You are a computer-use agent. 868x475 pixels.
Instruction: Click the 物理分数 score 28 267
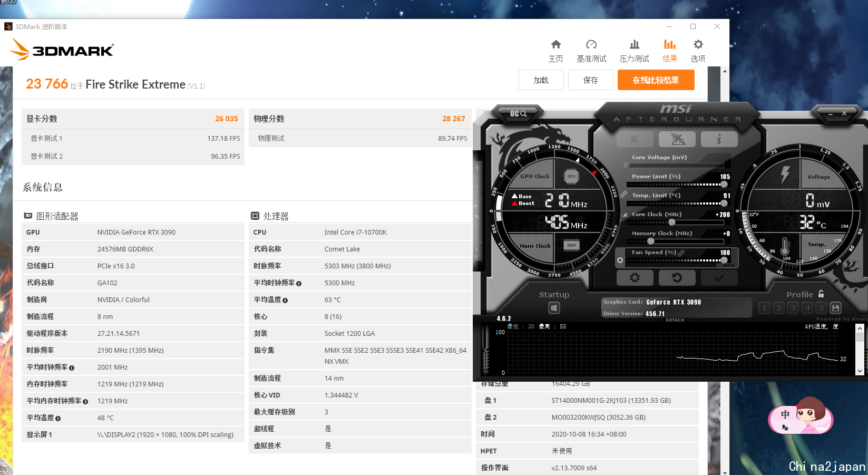tap(454, 119)
